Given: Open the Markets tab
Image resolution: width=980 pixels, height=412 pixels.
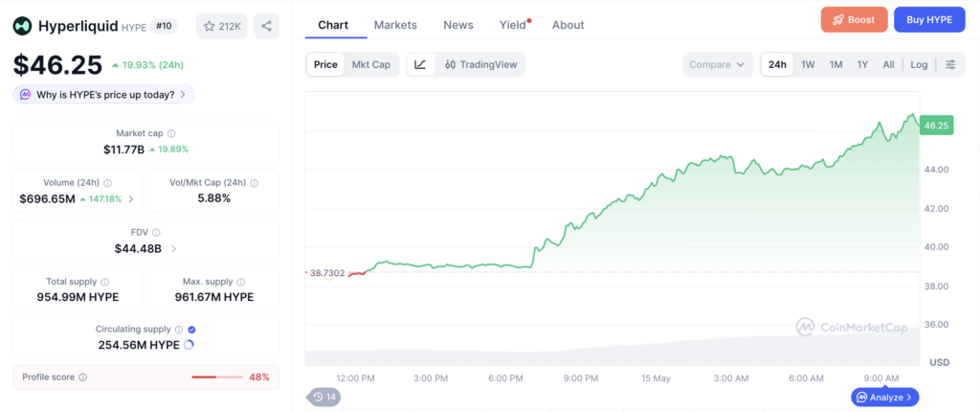Looking at the screenshot, I should (395, 25).
